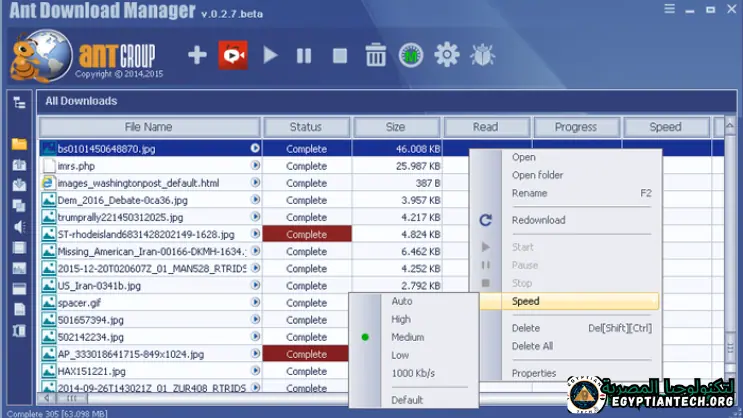This screenshot has width=743, height=418.
Task: Click the browser icon of images_washingtonpost_default.html
Action: 48,182
